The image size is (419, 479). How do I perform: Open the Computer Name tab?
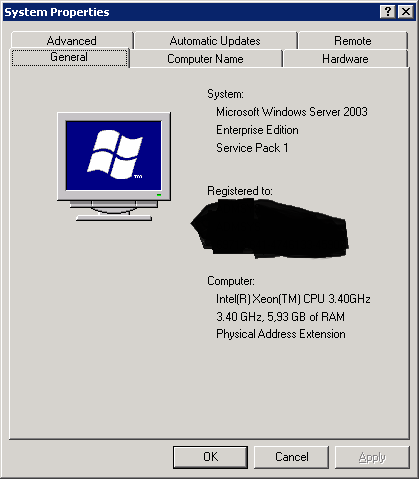pyautogui.click(x=205, y=59)
